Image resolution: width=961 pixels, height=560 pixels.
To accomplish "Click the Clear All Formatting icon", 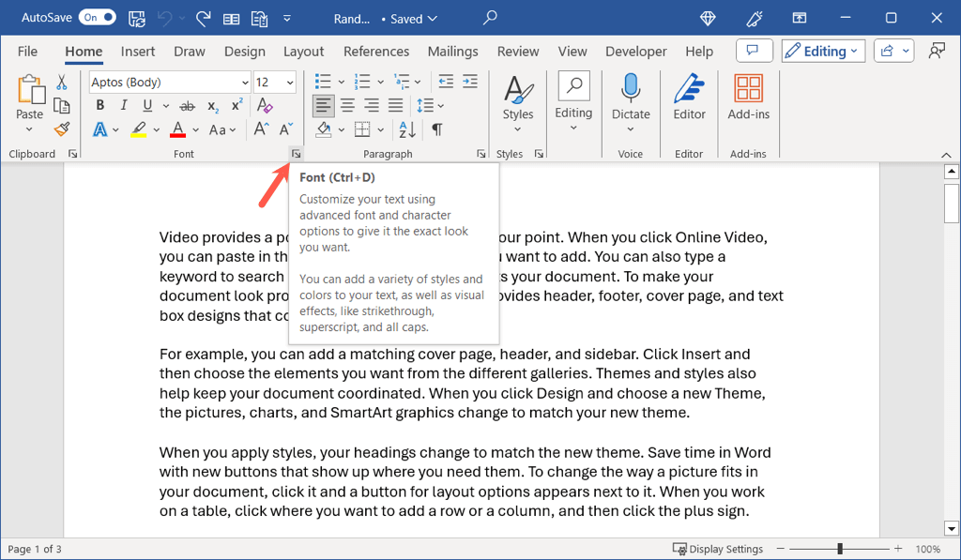I will click(x=265, y=106).
